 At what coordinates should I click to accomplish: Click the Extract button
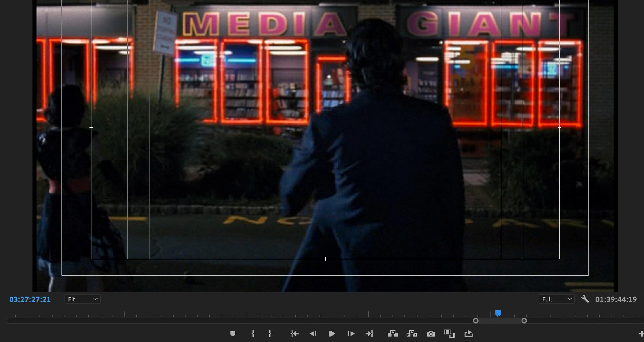(x=412, y=334)
